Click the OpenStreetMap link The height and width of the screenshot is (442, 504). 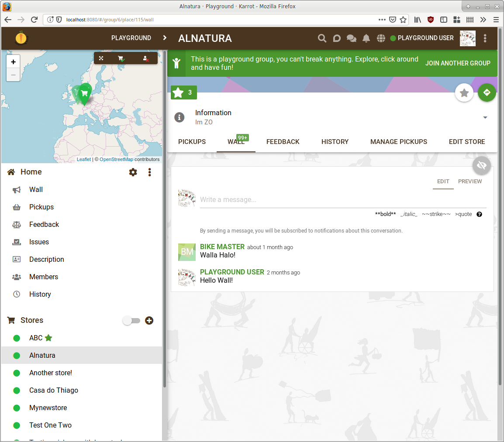click(x=116, y=159)
